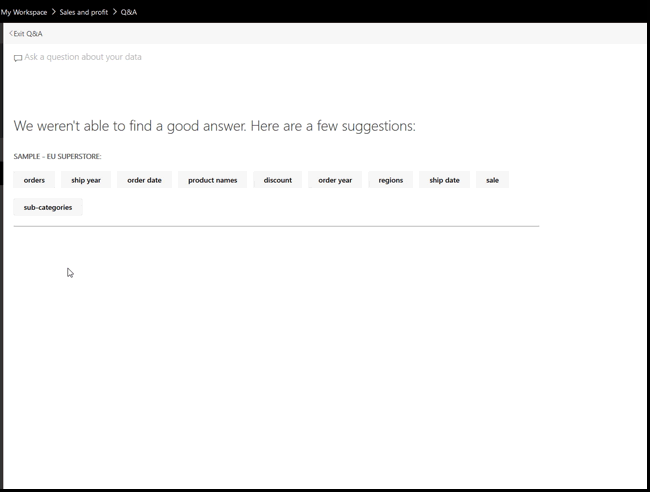Go to Sales and profit breadcrumb
The image size is (650, 492).
tap(84, 12)
